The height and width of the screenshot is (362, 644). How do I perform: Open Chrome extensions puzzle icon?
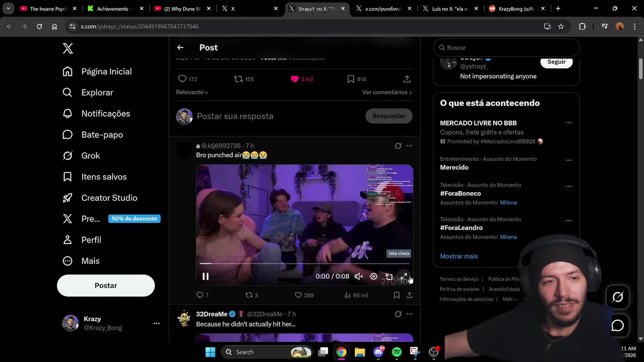pyautogui.click(x=582, y=27)
